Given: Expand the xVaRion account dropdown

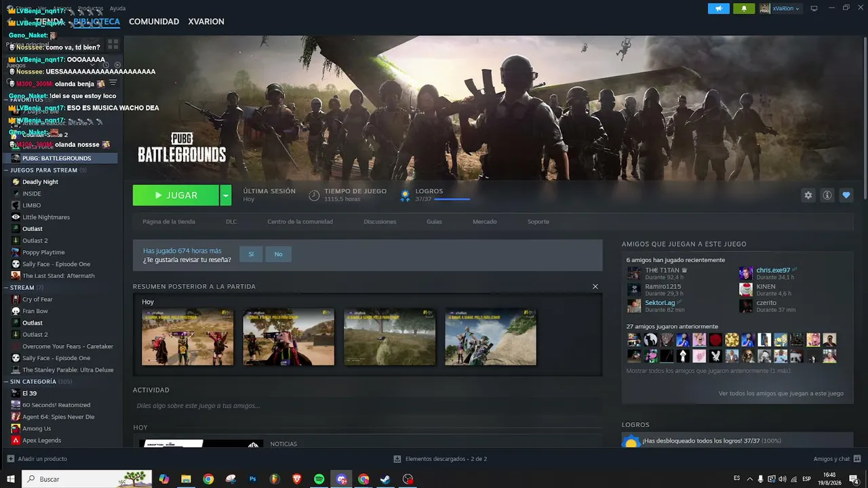Looking at the screenshot, I should (780, 8).
